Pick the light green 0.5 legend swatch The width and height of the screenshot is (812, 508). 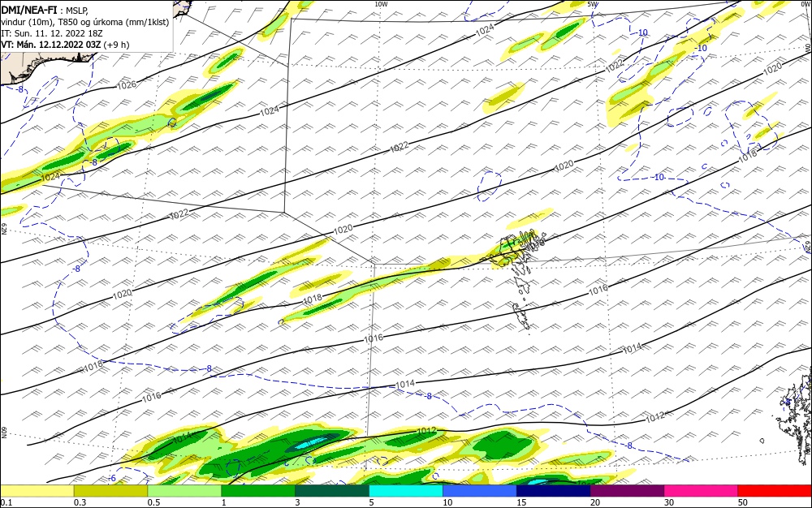184,491
